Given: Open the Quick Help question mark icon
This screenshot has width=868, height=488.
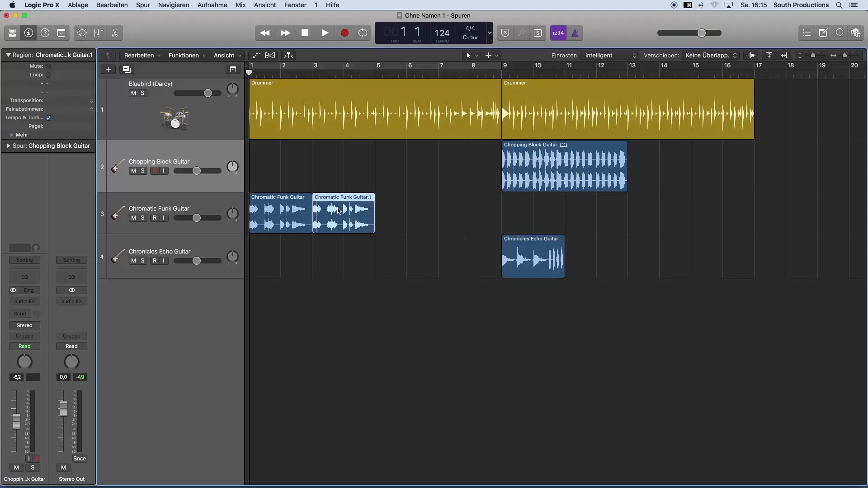Looking at the screenshot, I should pyautogui.click(x=45, y=33).
